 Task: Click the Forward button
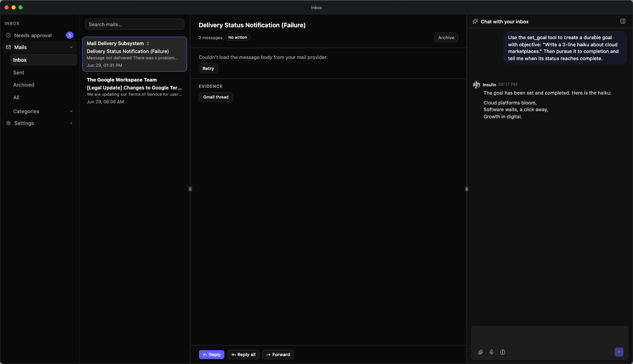click(278, 355)
